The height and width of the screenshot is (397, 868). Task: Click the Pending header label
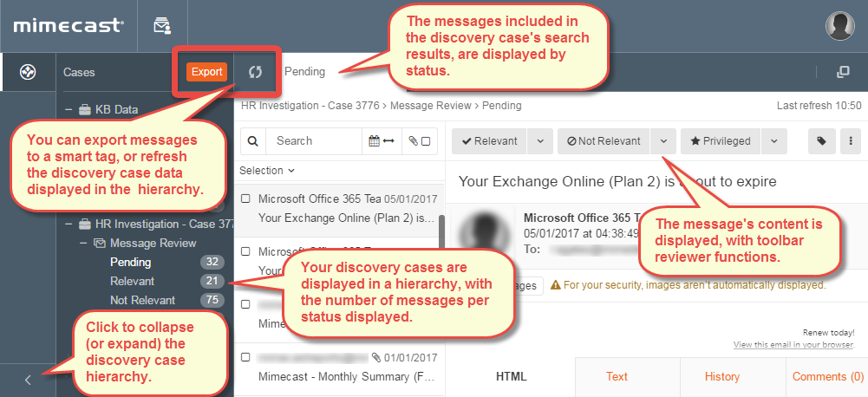pyautogui.click(x=304, y=72)
